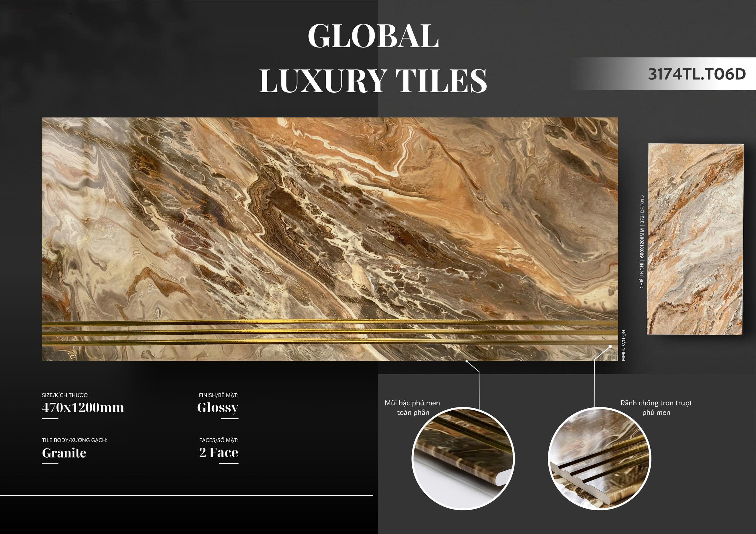The image size is (756, 534).
Task: Click the Mũi bậc phủ men toàn phần caption
Action: (413, 408)
